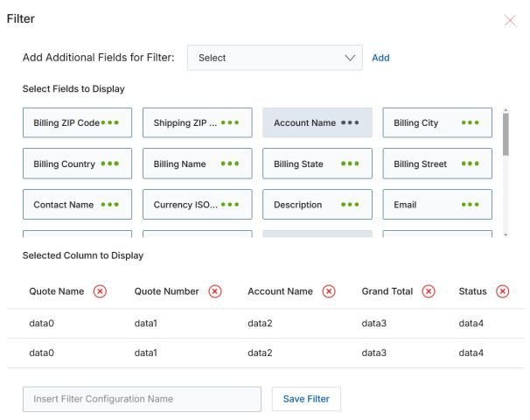Viewport: 530px width, 420px height.
Task: Click the data3 cell in second row
Action: 373,353
